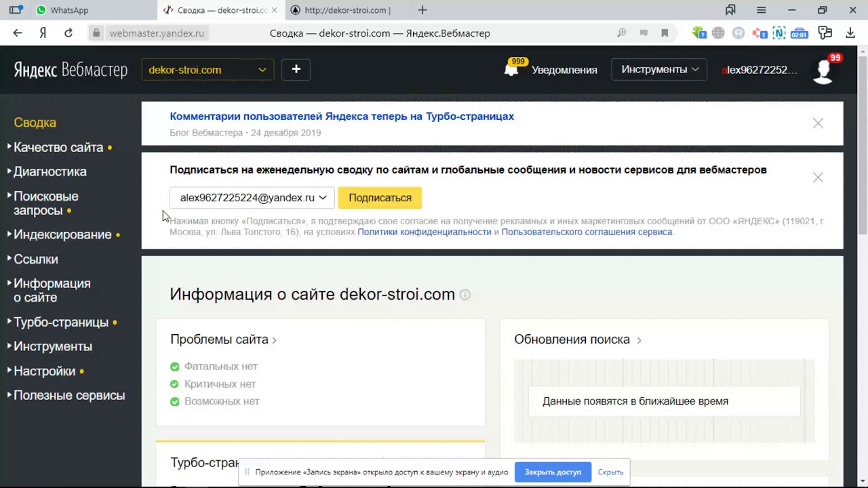
Task: Open Диагностика section in sidebar
Action: [50, 171]
